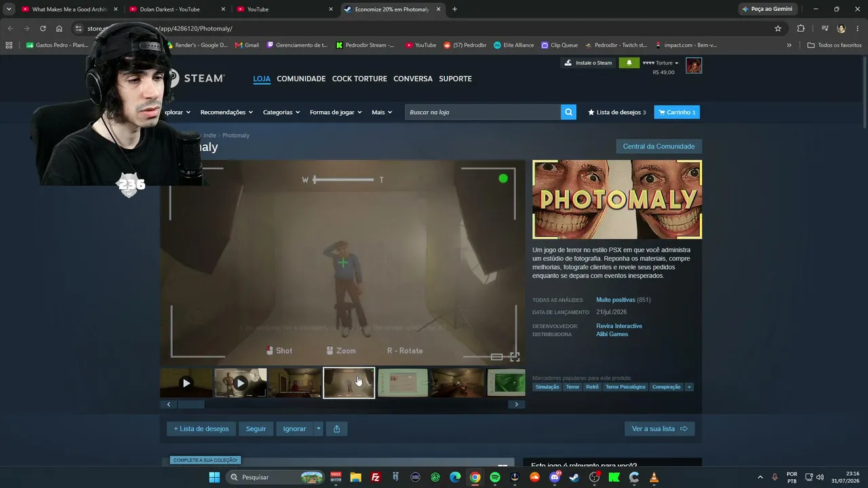Share the Photomaly page via share icon

[336, 428]
